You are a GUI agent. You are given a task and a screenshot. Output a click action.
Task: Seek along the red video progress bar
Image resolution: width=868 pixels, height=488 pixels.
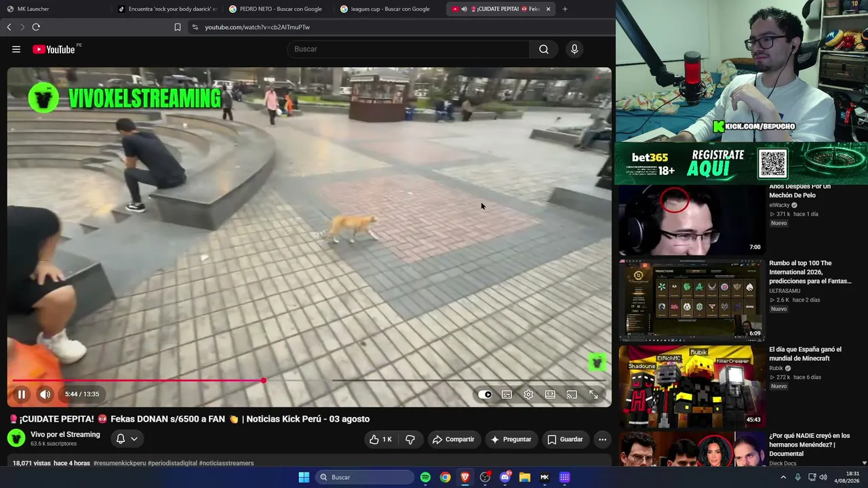[x=309, y=380]
